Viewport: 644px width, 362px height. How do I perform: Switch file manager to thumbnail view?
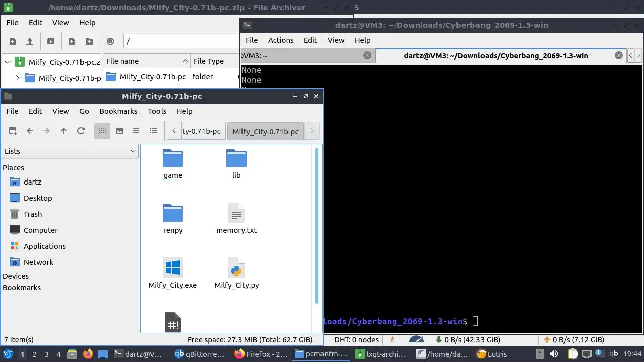coord(119,131)
